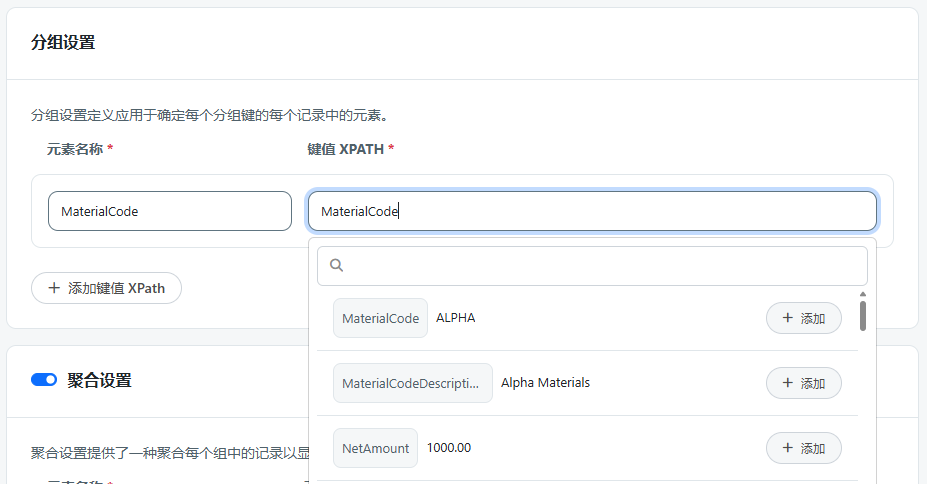
Task: Click the search box inside the dropdown
Action: tap(600, 266)
